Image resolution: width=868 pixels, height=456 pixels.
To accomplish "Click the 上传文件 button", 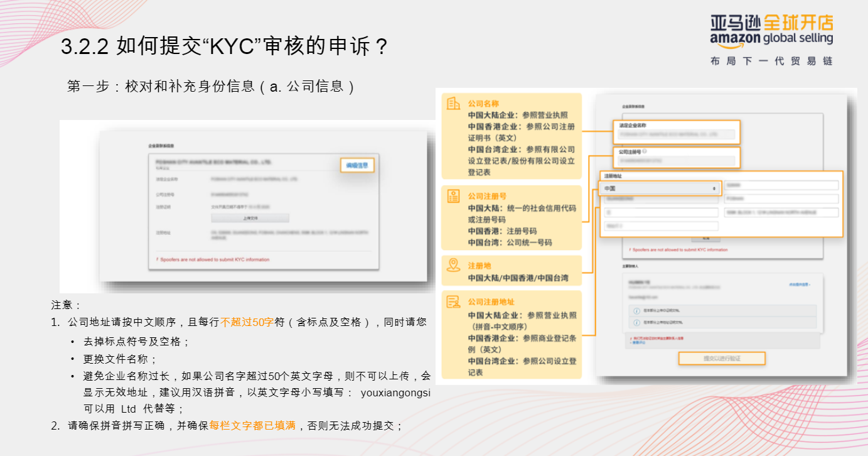I will (x=251, y=217).
